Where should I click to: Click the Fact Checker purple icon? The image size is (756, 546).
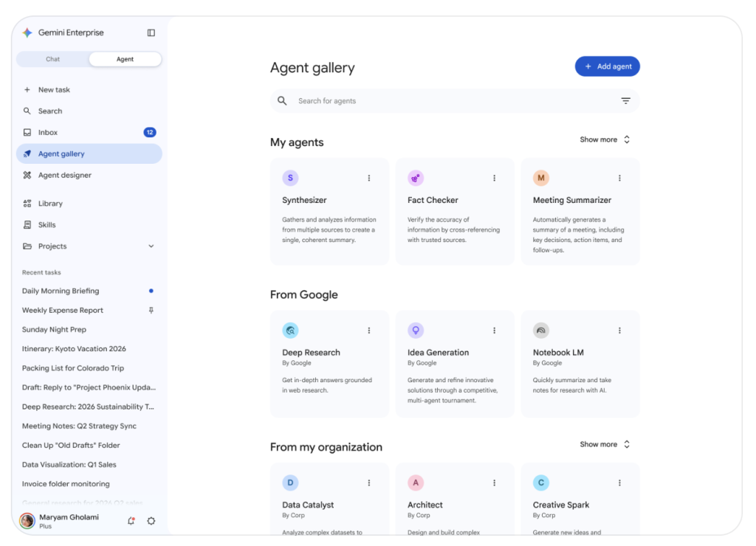416,178
